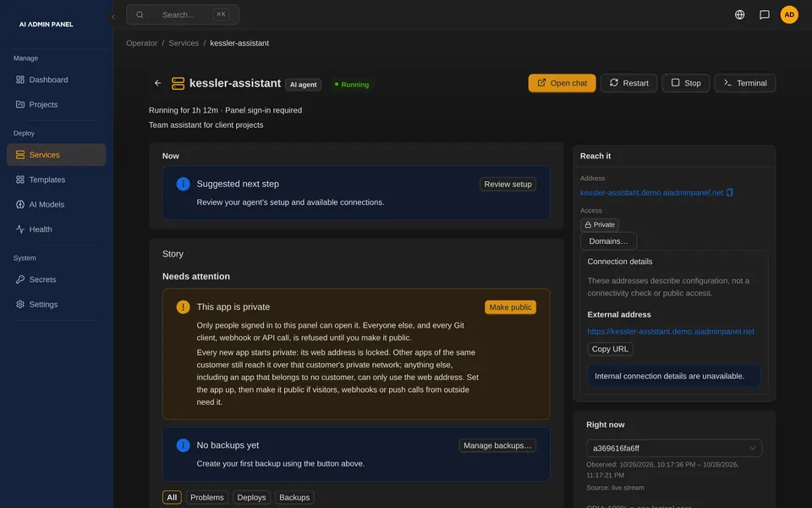Select the All filter tab
The image size is (812, 508).
click(172, 498)
